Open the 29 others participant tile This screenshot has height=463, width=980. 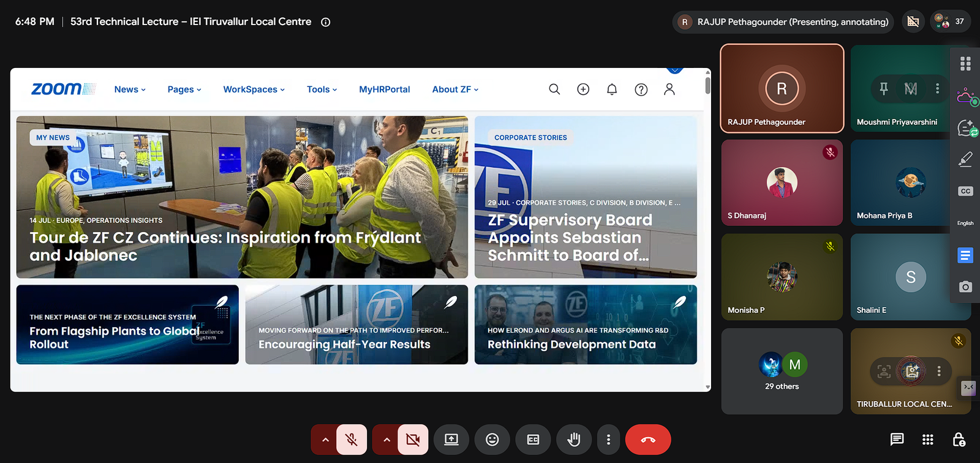(x=782, y=371)
